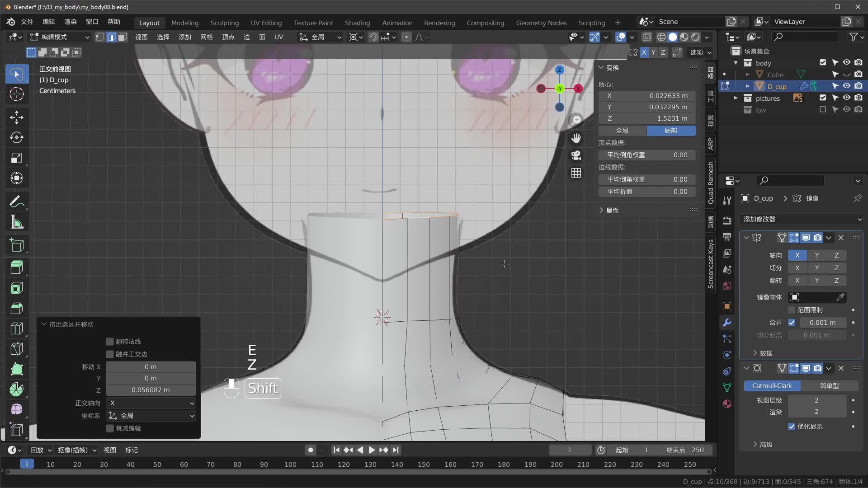Select the Measure tool
Viewport: 868px width, 488px height.
17,222
